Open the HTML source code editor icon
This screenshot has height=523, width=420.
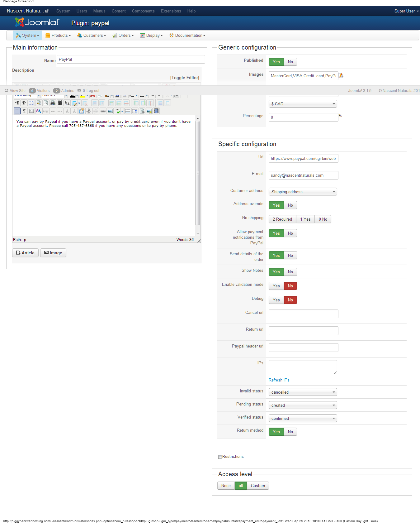coord(46,103)
